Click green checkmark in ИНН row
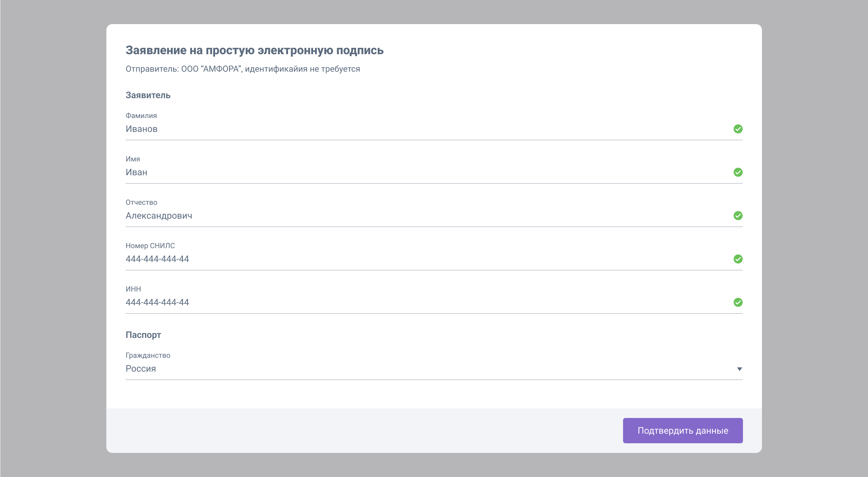This screenshot has height=477, width=868. pos(738,303)
